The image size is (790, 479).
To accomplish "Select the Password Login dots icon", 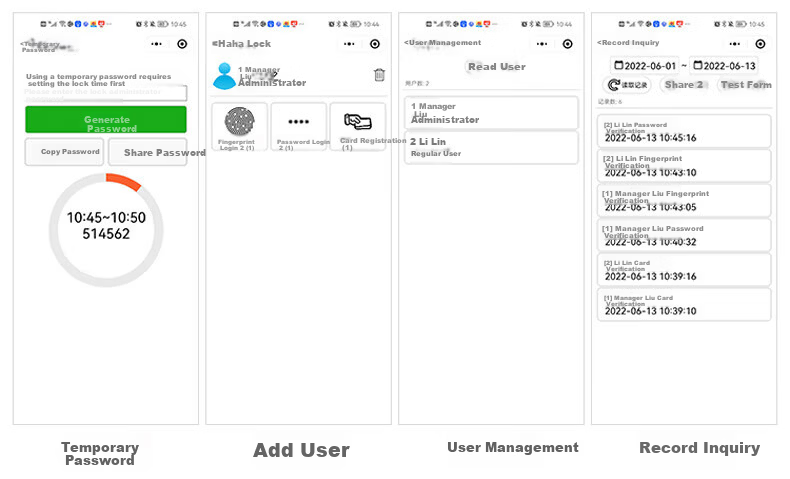I will click(x=298, y=122).
